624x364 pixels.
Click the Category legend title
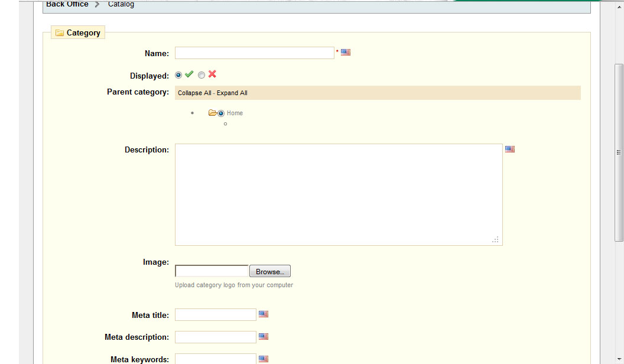pos(83,32)
